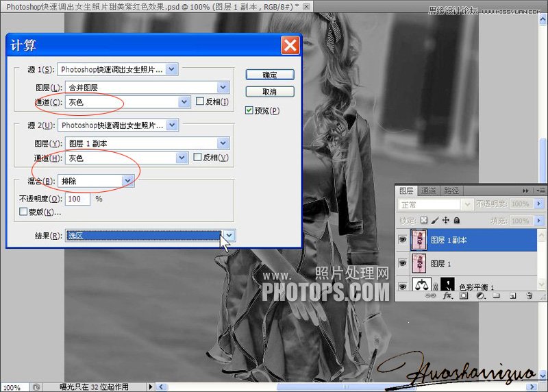Uncheck the 预览(P) preview checkbox
The width and height of the screenshot is (548, 392).
pyautogui.click(x=249, y=110)
